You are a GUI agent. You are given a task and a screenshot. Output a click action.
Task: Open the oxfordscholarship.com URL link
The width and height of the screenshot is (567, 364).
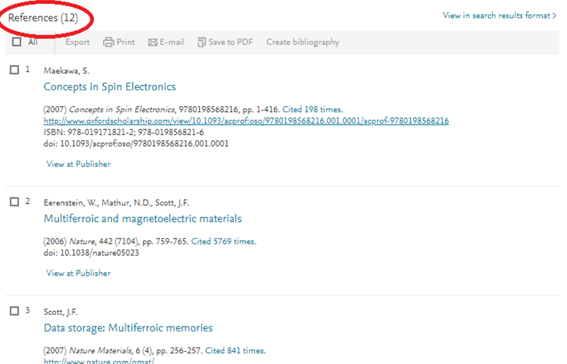[246, 121]
